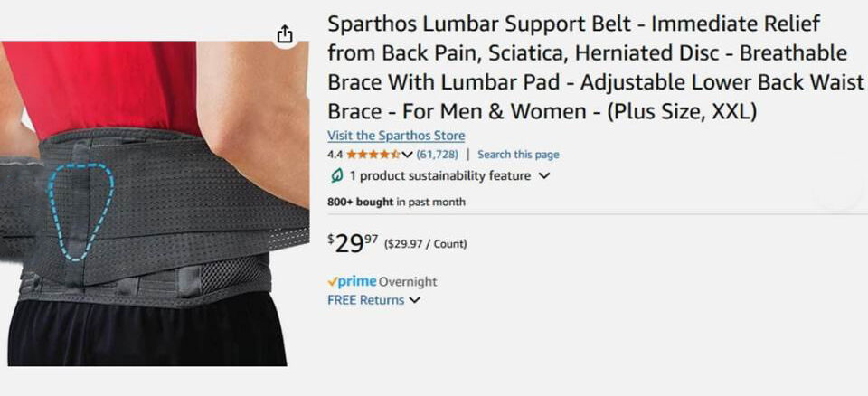The image size is (868, 396).
Task: Click the 800+ bought in past month badge
Action: (396, 203)
